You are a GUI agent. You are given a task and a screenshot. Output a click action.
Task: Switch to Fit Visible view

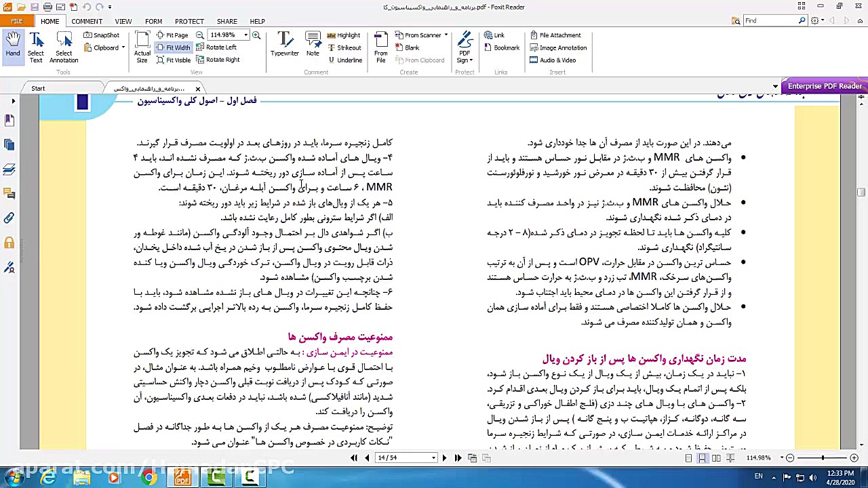coord(174,60)
